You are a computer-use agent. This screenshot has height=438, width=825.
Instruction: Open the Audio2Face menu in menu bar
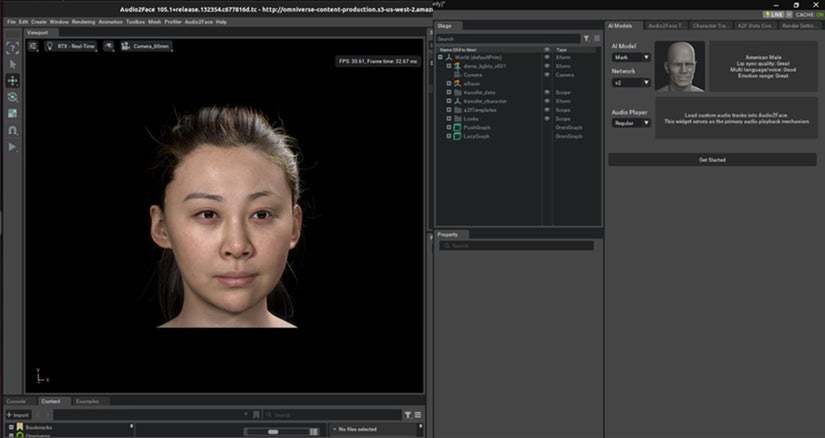(198, 21)
